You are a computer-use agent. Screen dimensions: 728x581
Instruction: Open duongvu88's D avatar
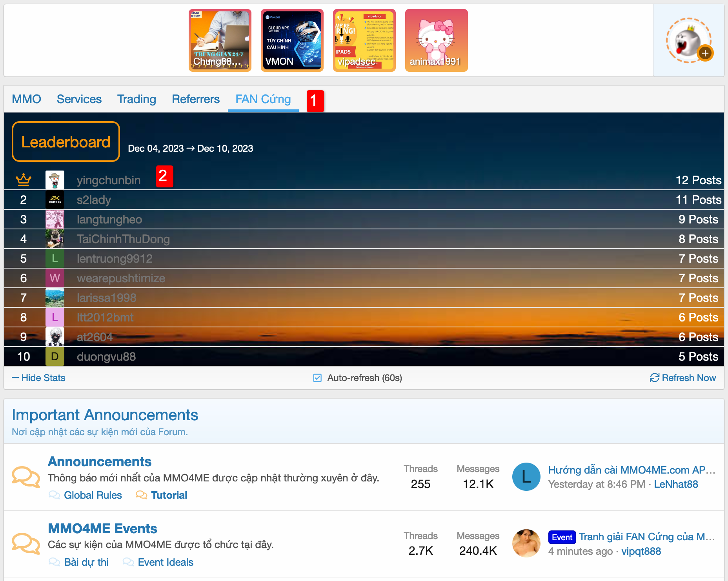click(55, 356)
